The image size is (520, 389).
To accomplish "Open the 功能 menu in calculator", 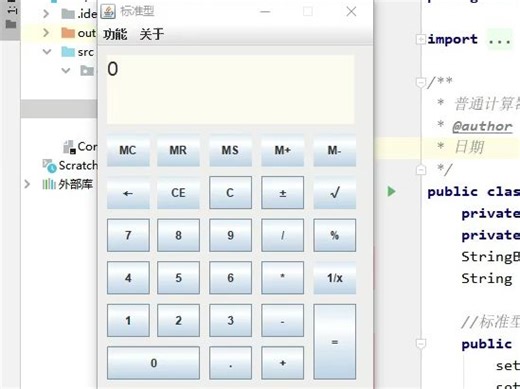I will click(x=115, y=34).
